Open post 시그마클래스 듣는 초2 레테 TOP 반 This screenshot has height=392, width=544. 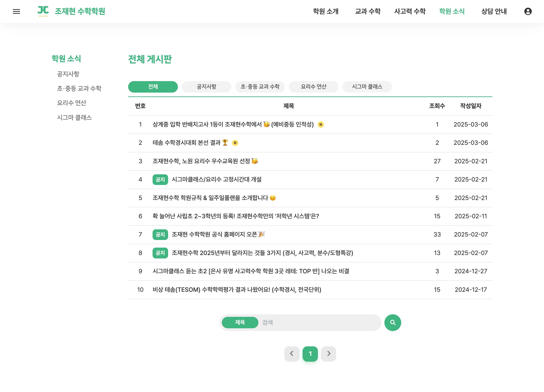[x=251, y=271]
